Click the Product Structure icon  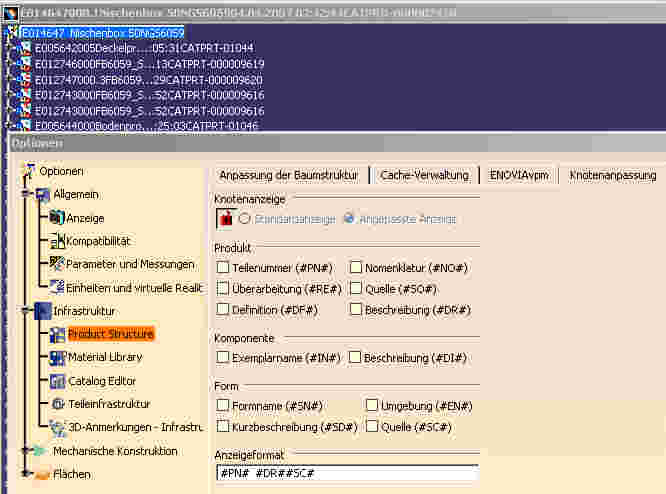point(57,334)
